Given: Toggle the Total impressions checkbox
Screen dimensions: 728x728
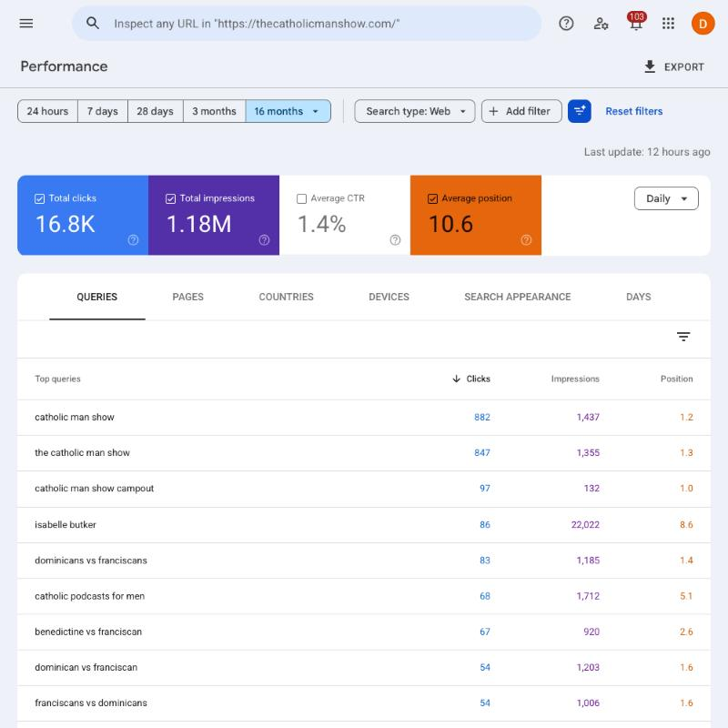Looking at the screenshot, I should [170, 198].
